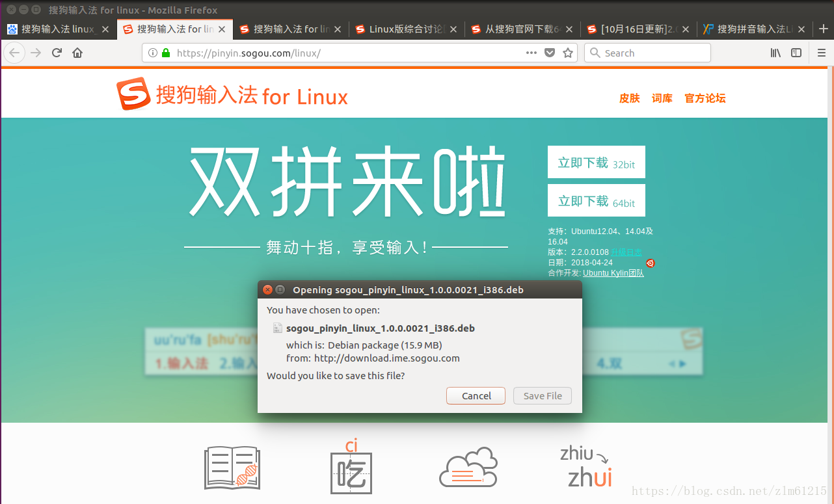Click Save File in download dialog
This screenshot has width=834, height=504.
543,395
